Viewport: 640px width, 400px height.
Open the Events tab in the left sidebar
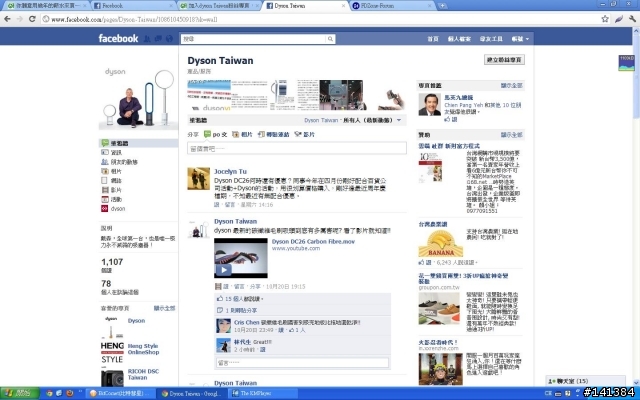click(116, 199)
